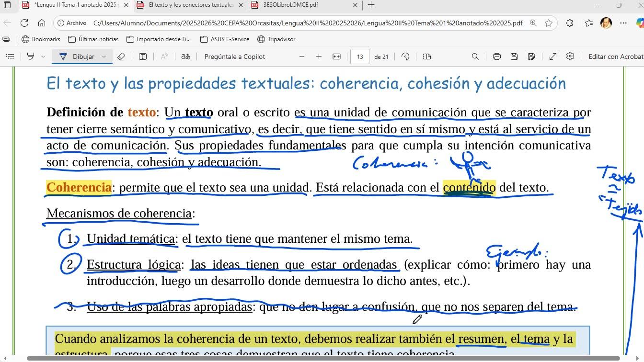Enter full screen mode in PDF viewer
Viewport: 644px width, 362px height.
(553, 57)
